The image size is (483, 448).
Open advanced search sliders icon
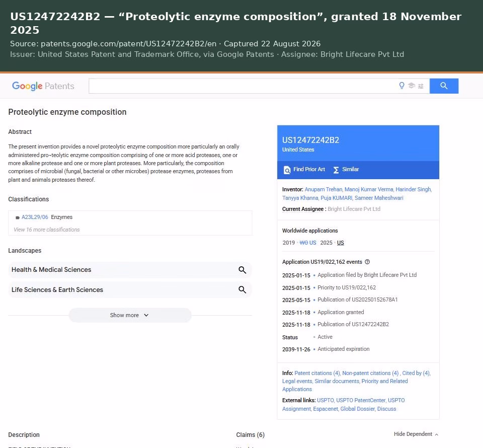(421, 86)
